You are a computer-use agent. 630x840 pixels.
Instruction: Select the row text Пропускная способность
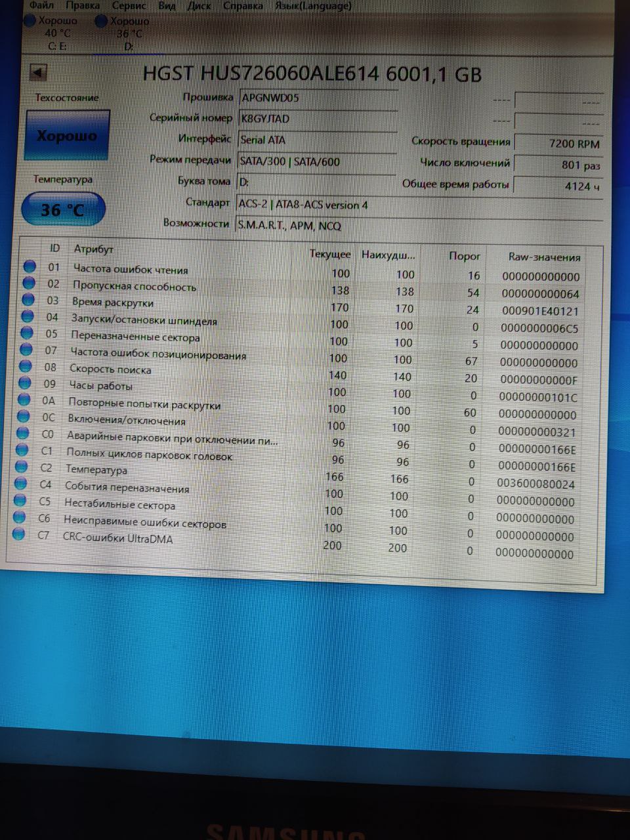tap(134, 287)
